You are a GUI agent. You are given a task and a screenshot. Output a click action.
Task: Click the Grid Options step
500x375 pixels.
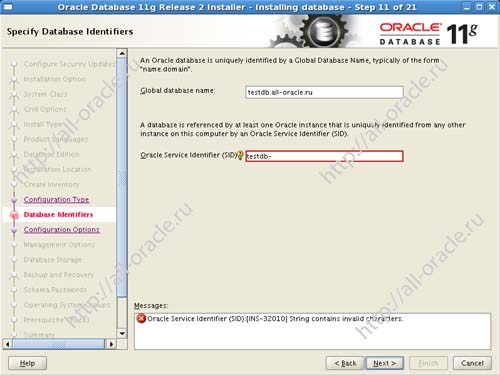pos(45,109)
